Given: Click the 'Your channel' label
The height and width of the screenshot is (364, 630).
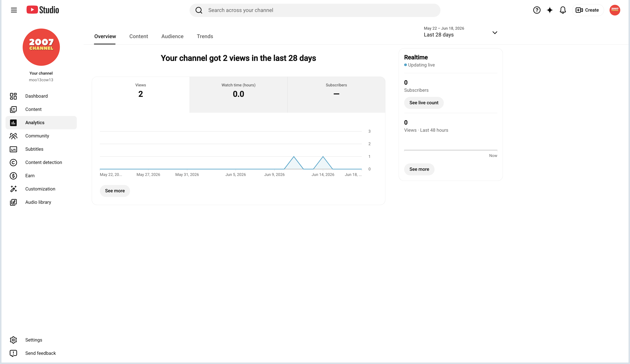Looking at the screenshot, I should coord(41,73).
